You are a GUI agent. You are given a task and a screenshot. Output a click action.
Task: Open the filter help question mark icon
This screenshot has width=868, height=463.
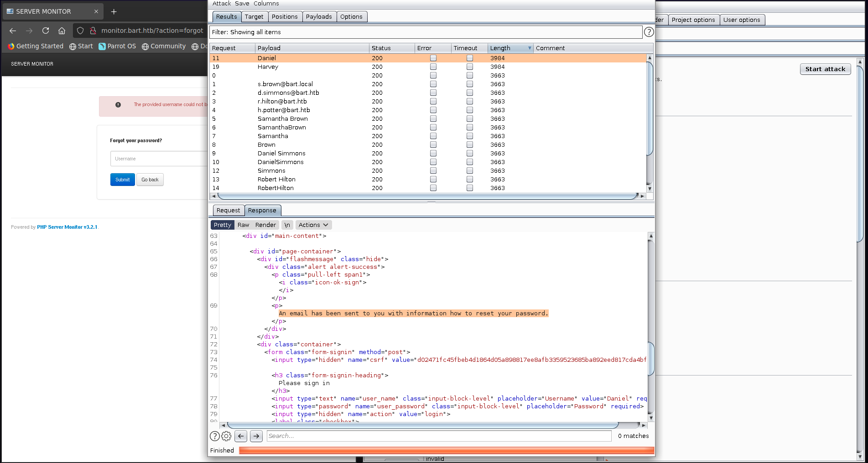(x=649, y=32)
